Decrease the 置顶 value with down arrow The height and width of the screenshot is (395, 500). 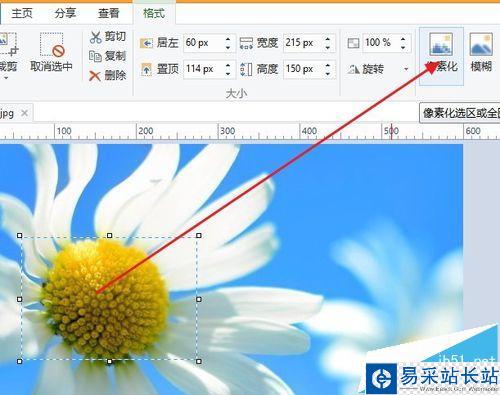[x=228, y=73]
